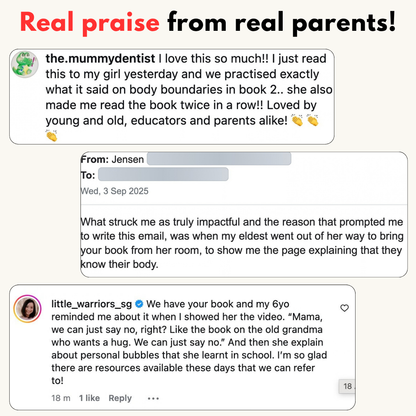416x416 pixels.
Task: Click the '18 m' comment timestamp
Action: click(61, 398)
